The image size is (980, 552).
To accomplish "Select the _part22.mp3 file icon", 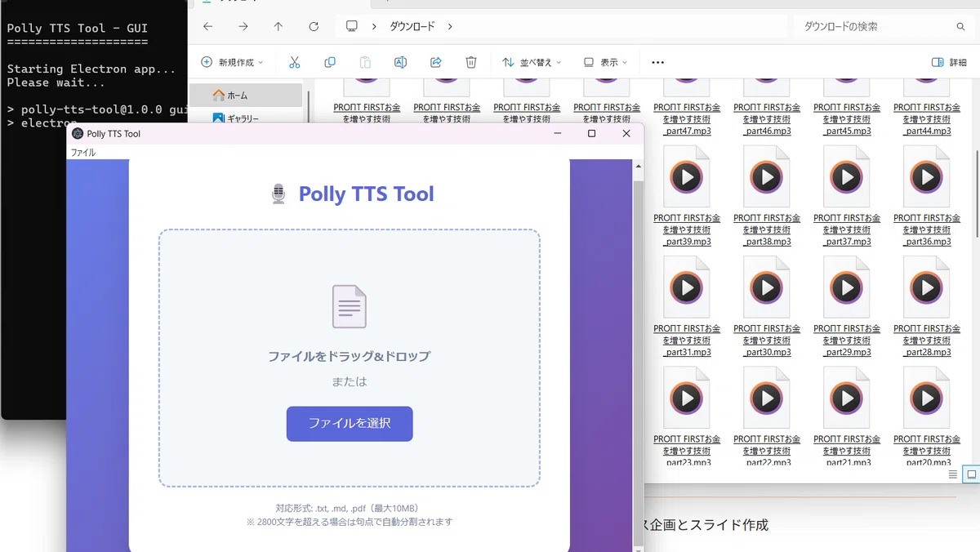I will 767,398.
